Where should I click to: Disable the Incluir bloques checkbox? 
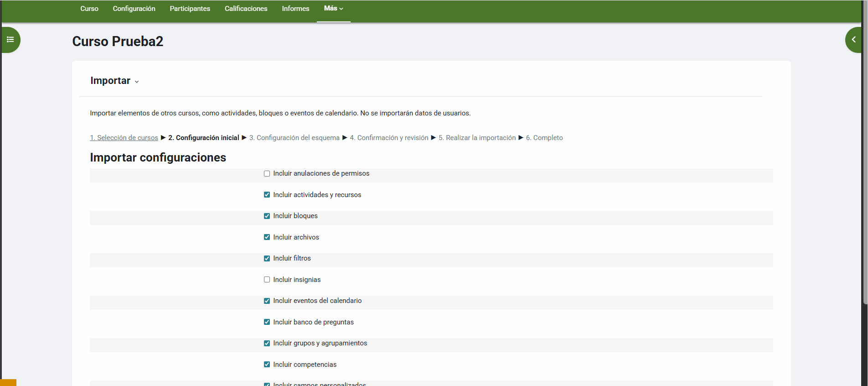[267, 216]
